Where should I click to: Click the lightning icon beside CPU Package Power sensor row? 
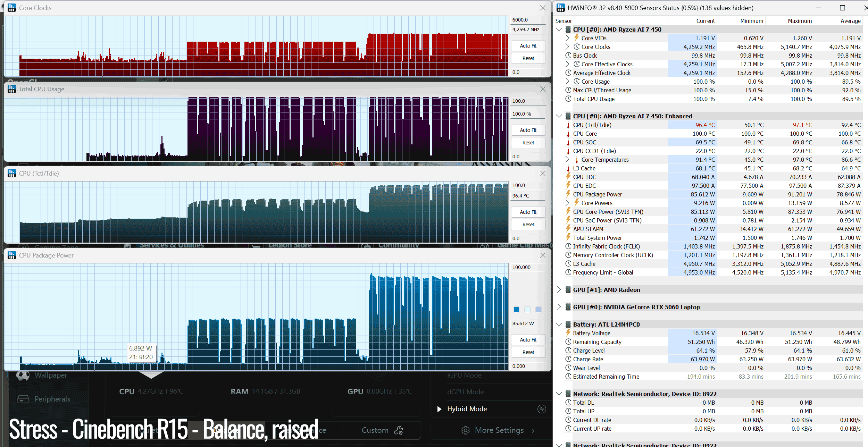point(568,194)
